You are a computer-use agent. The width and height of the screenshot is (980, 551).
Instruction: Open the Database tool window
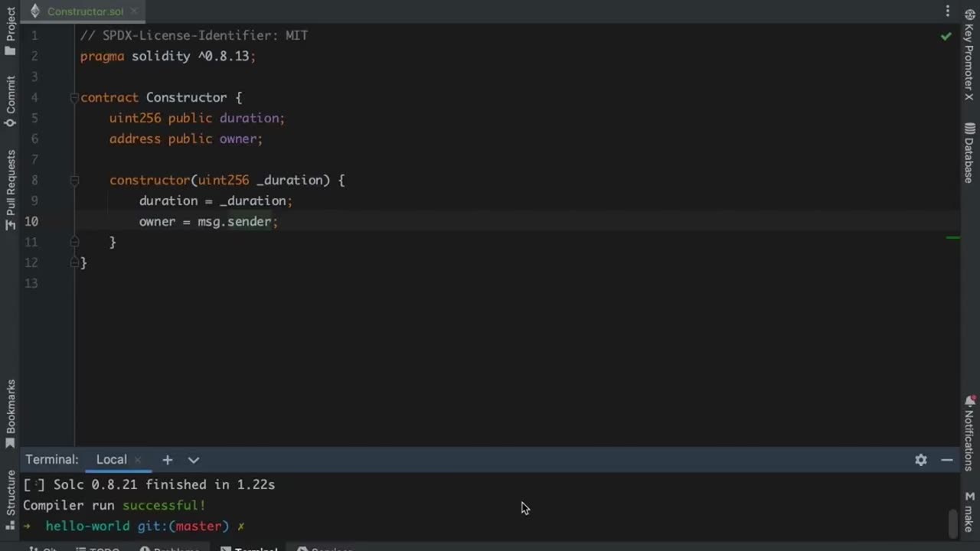tap(969, 152)
